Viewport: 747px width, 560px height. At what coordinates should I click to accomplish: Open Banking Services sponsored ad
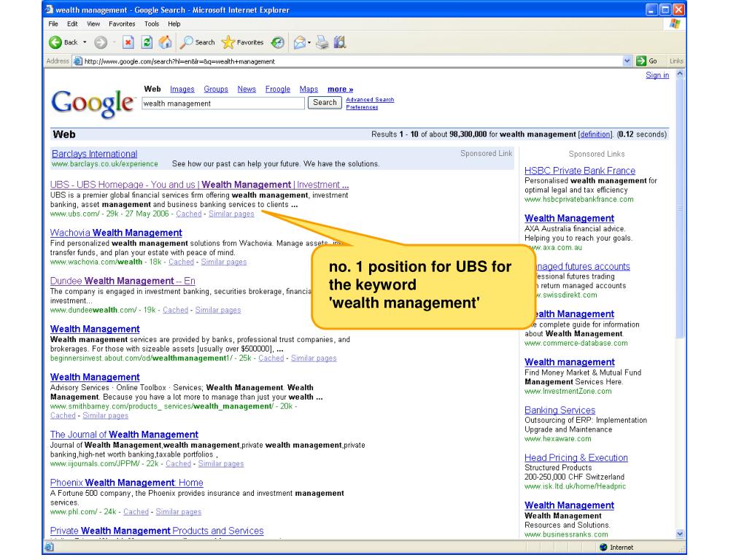(x=560, y=410)
